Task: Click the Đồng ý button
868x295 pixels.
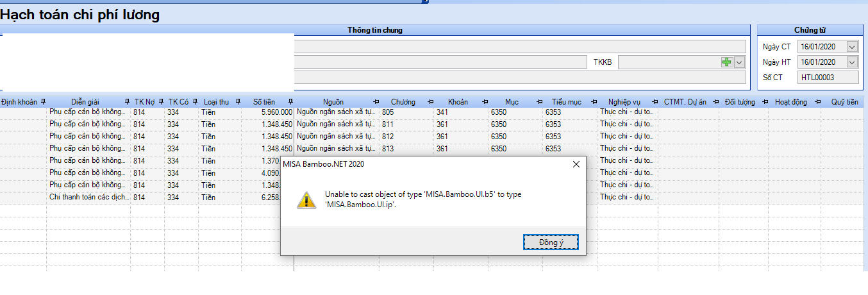Action: [550, 241]
